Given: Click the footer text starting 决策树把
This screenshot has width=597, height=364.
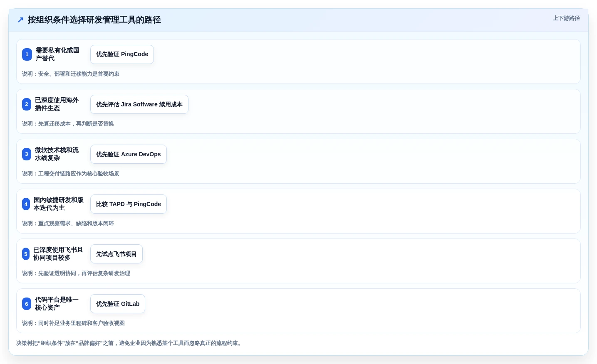Looking at the screenshot, I should pos(130,343).
